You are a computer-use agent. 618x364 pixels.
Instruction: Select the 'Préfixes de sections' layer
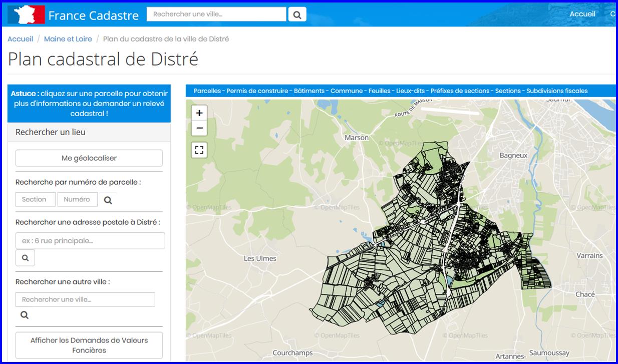(x=460, y=91)
